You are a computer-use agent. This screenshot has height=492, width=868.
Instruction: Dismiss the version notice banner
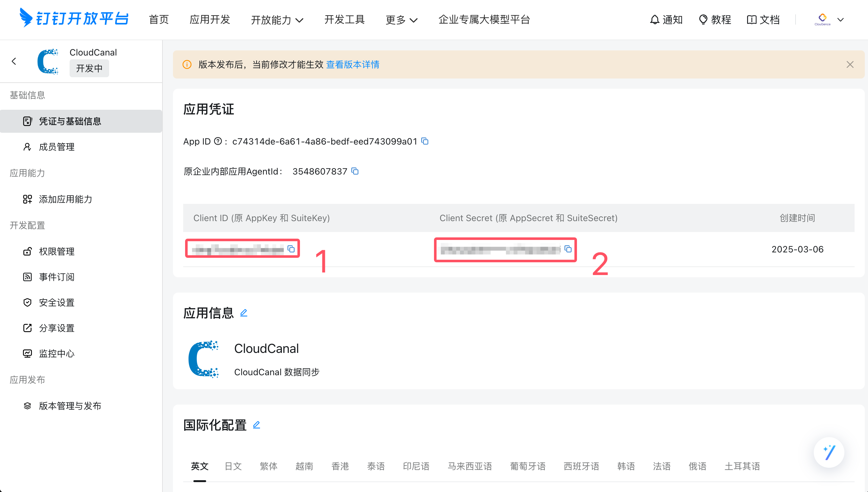pos(850,64)
